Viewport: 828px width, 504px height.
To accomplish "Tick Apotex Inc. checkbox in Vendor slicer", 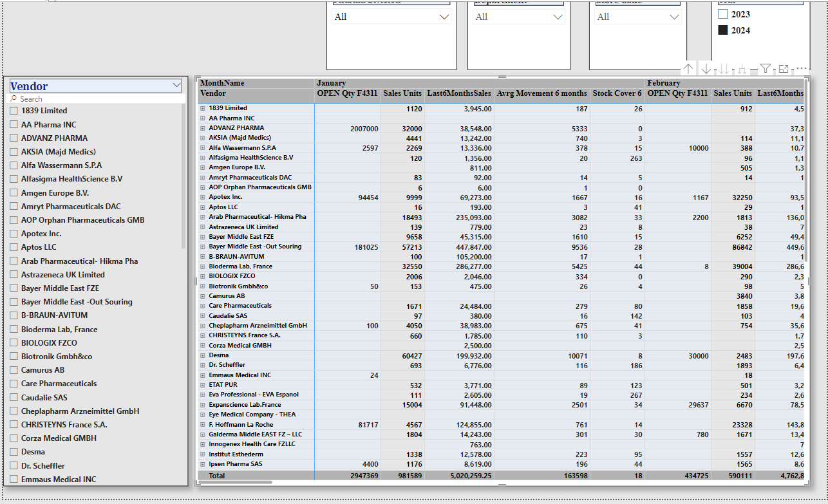I will [14, 234].
